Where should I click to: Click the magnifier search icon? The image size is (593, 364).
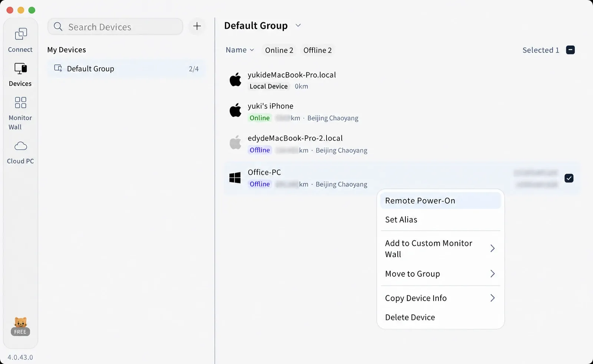coord(58,27)
